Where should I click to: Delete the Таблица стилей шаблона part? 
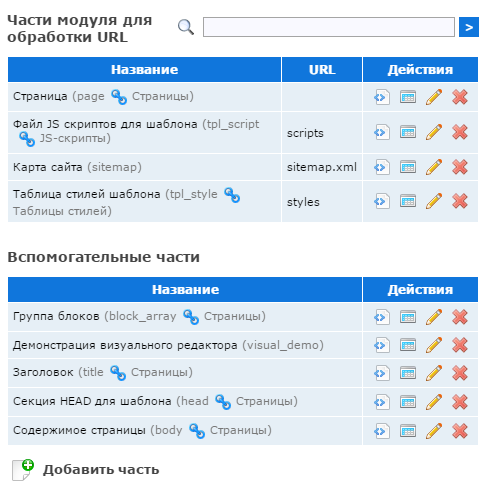pyautogui.click(x=460, y=201)
